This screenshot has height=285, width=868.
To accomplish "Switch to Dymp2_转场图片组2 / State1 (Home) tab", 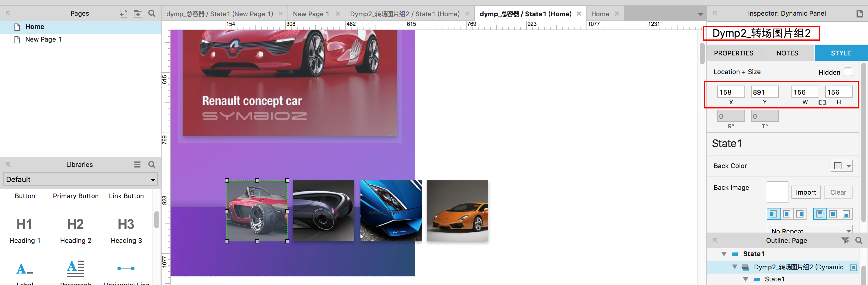I will click(x=405, y=14).
